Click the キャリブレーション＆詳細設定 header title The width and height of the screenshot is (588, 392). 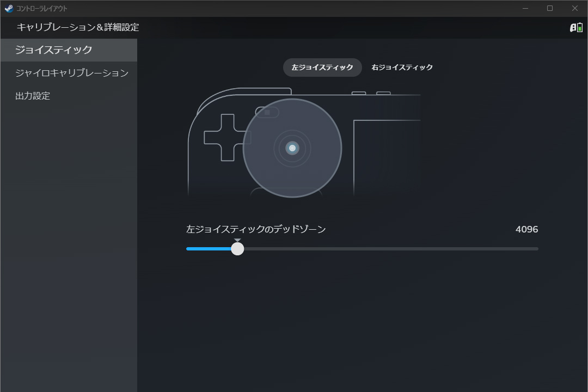click(x=78, y=27)
